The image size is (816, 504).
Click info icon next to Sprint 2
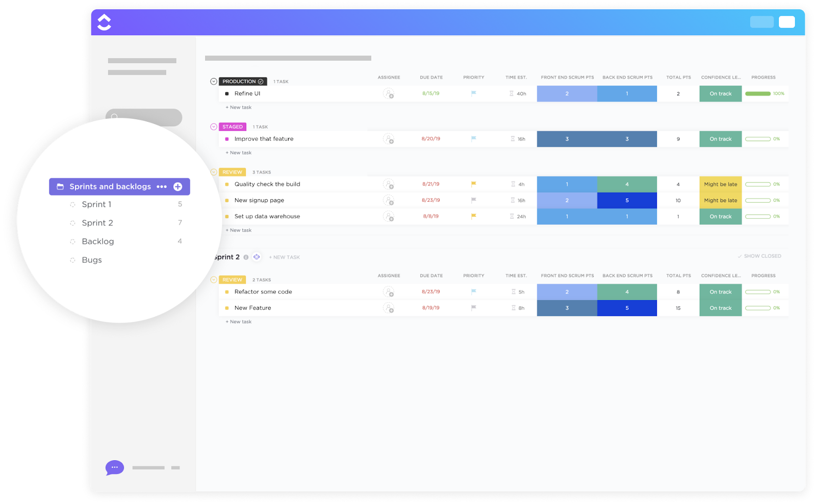pos(246,257)
